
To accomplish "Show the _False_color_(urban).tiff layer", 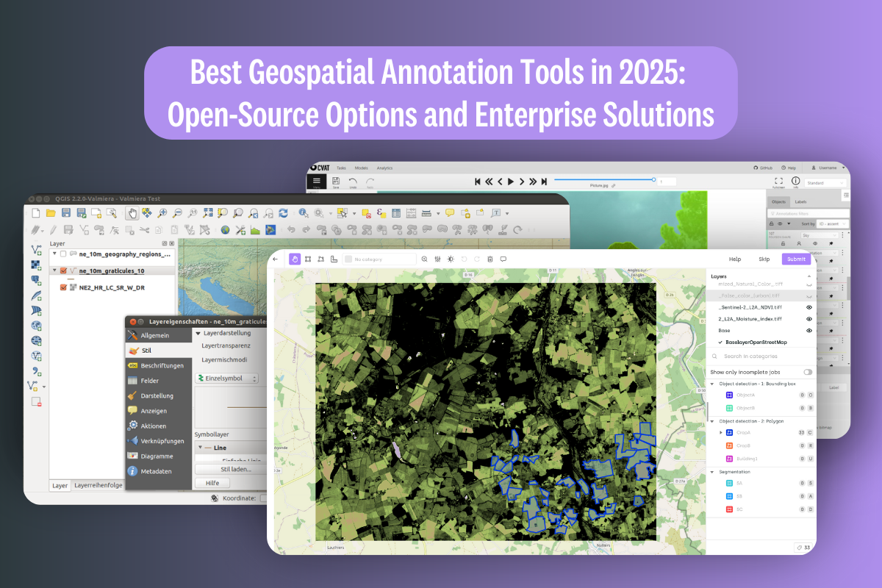I will point(808,295).
